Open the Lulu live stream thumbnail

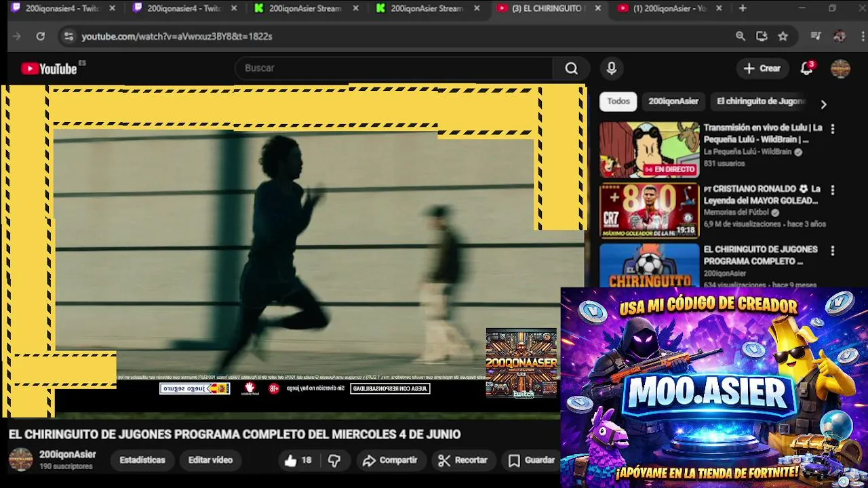(x=649, y=150)
